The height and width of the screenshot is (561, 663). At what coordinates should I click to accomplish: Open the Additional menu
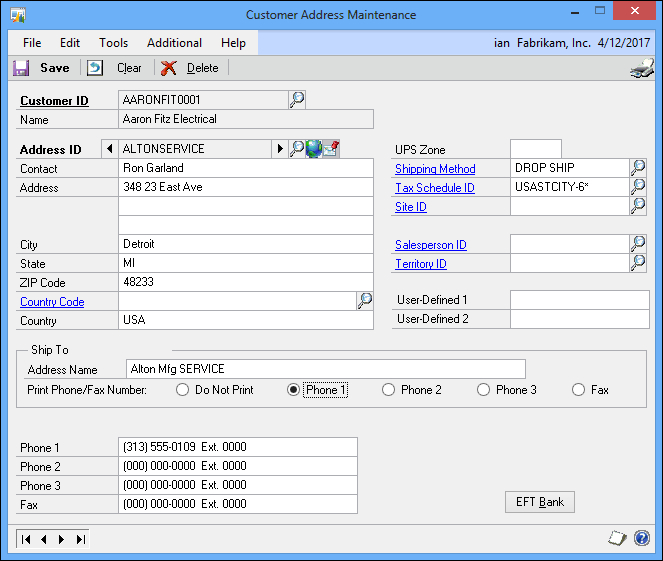(174, 43)
